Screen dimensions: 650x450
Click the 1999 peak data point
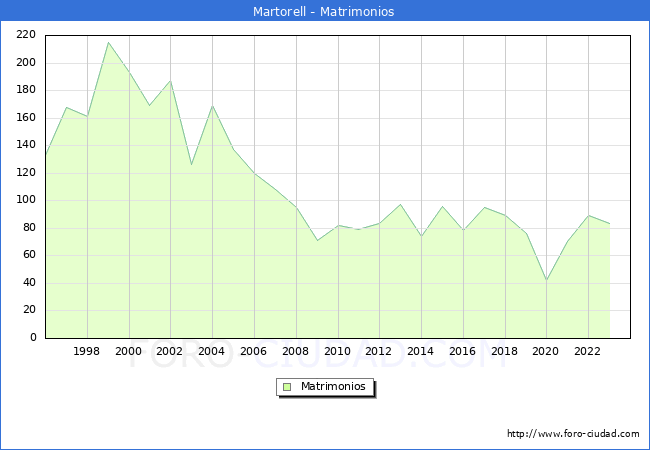pos(108,42)
